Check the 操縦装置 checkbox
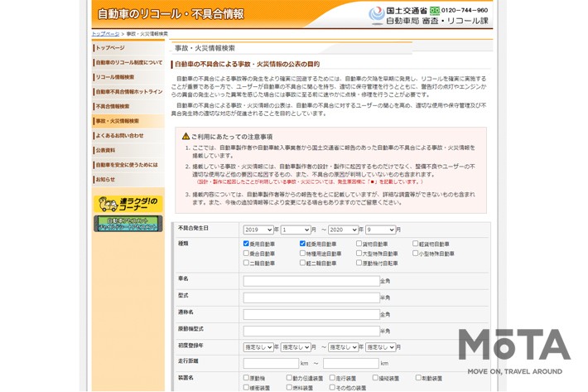The image size is (588, 392). [375, 378]
